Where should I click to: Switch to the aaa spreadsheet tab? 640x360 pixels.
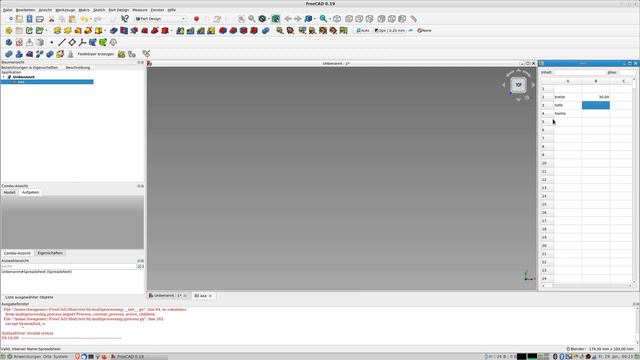(203, 296)
